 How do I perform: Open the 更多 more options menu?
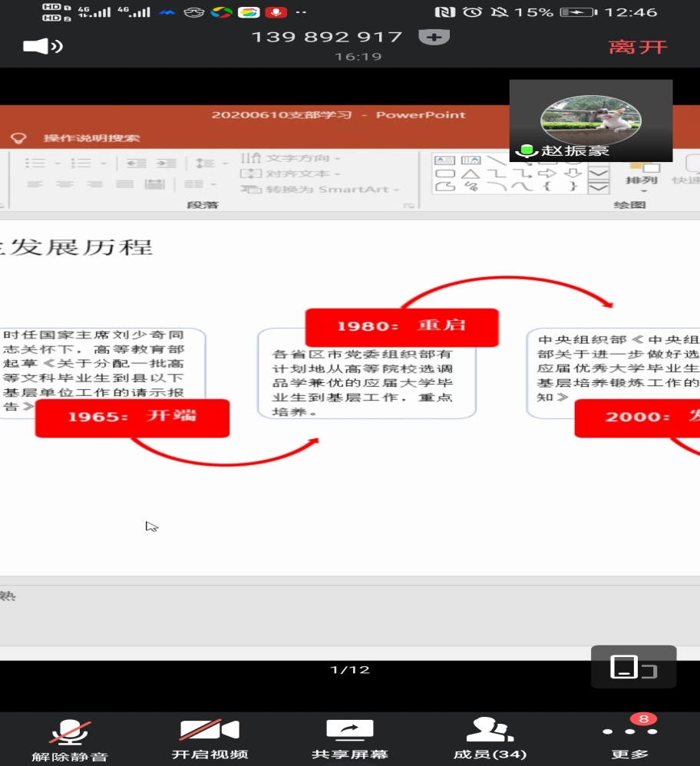(x=629, y=740)
